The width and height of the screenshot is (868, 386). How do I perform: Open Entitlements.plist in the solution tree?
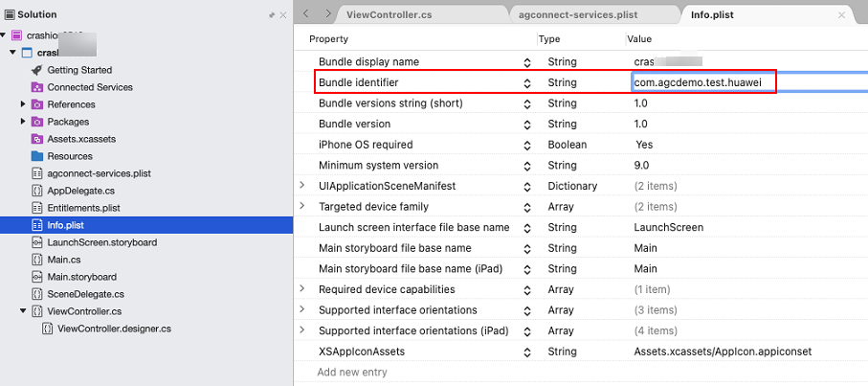(x=83, y=208)
